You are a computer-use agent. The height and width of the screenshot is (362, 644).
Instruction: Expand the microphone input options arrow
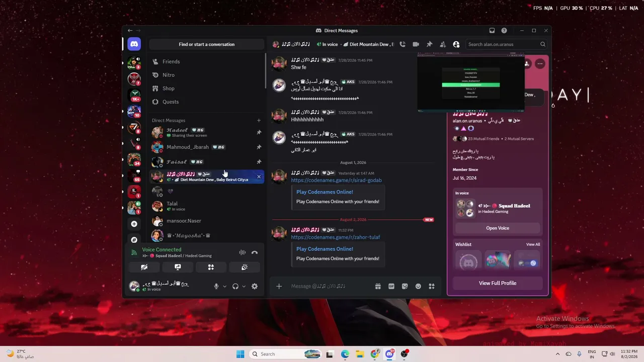click(x=224, y=286)
